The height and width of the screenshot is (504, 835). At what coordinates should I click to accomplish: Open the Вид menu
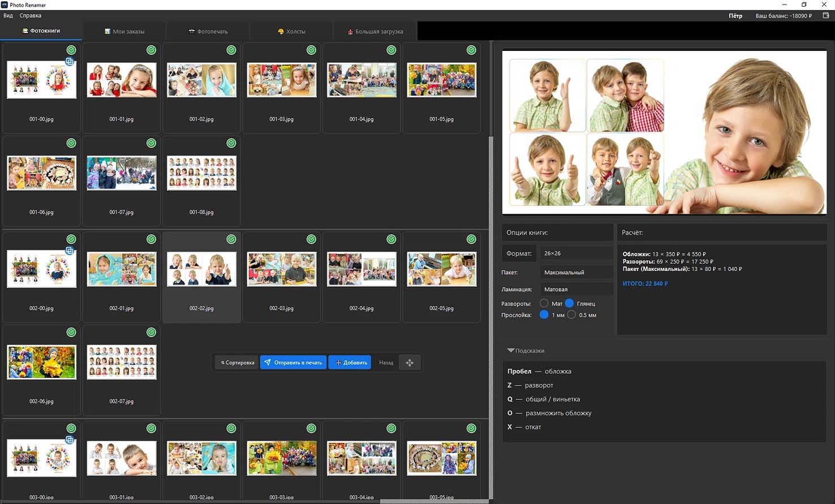8,16
